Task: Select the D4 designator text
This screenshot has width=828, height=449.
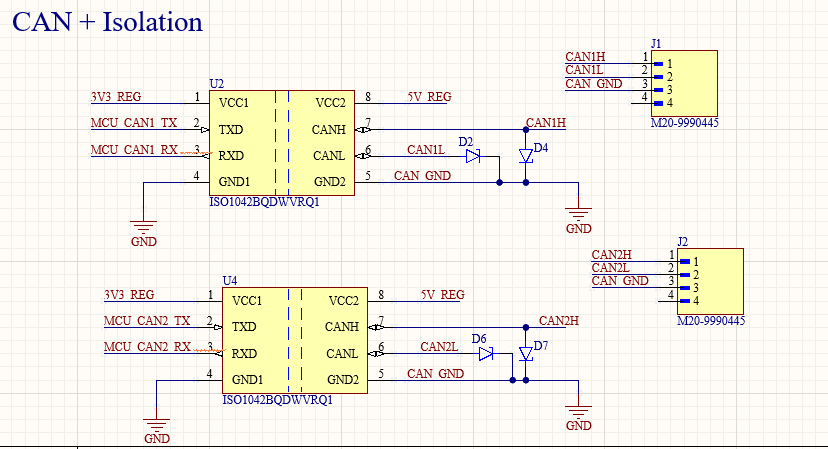Action: (541, 148)
